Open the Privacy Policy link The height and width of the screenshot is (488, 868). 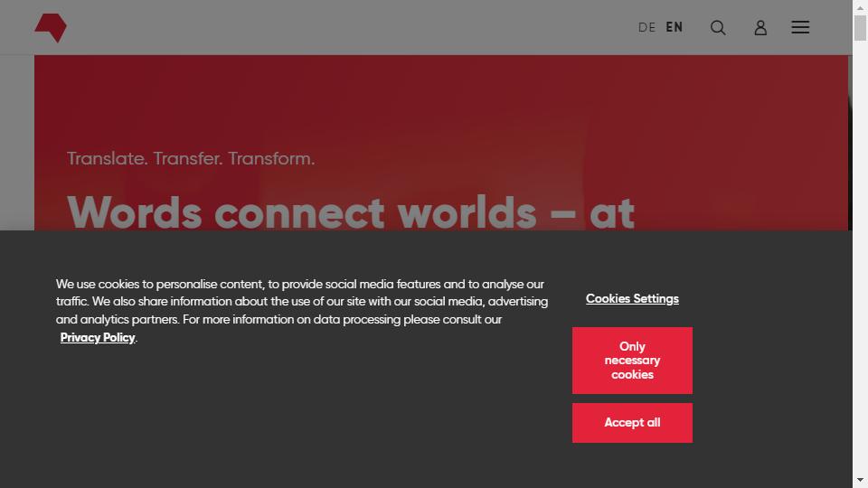[x=98, y=337]
